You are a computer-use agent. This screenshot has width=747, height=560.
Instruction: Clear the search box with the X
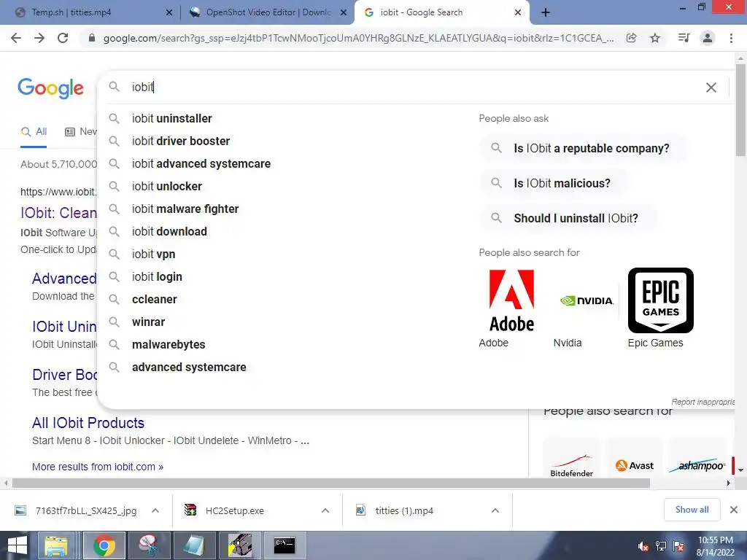pyautogui.click(x=711, y=87)
